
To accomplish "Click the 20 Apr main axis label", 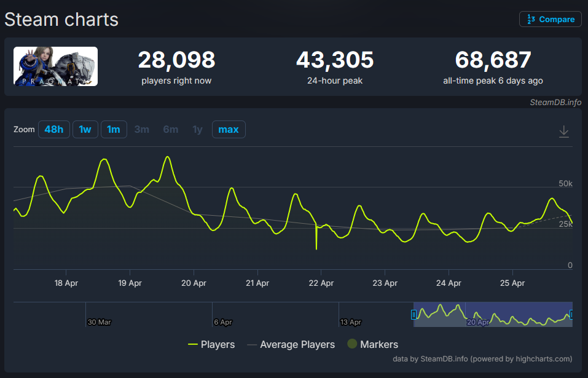I will coord(194,283).
